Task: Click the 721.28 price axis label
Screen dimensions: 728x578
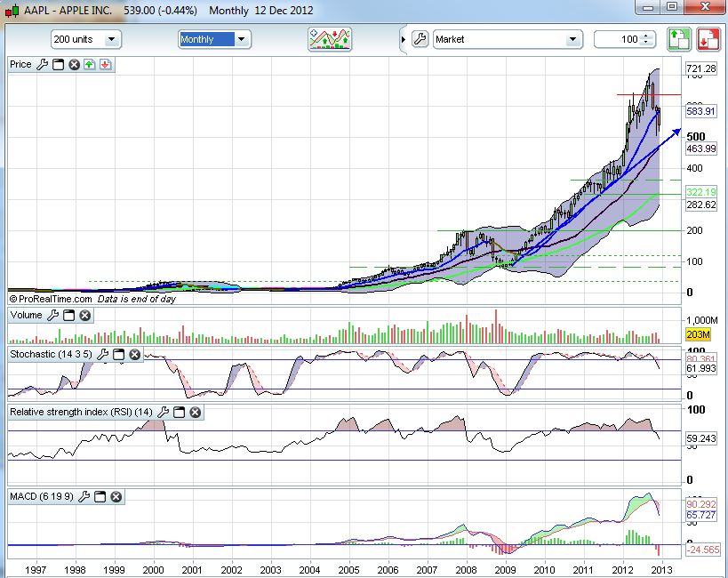Action: (x=701, y=68)
